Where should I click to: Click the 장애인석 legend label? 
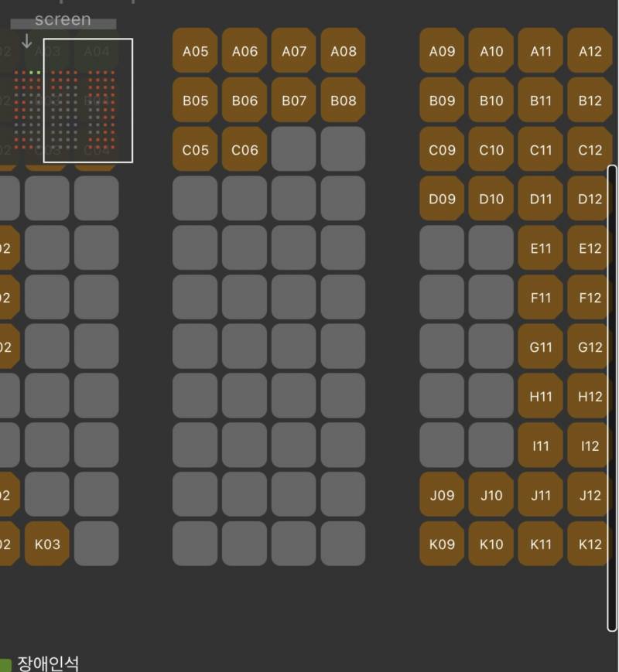[x=48, y=663]
